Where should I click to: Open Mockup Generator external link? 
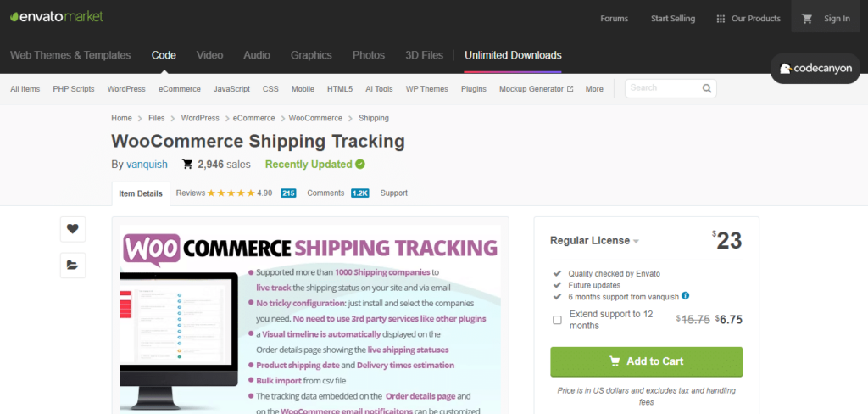(x=536, y=89)
